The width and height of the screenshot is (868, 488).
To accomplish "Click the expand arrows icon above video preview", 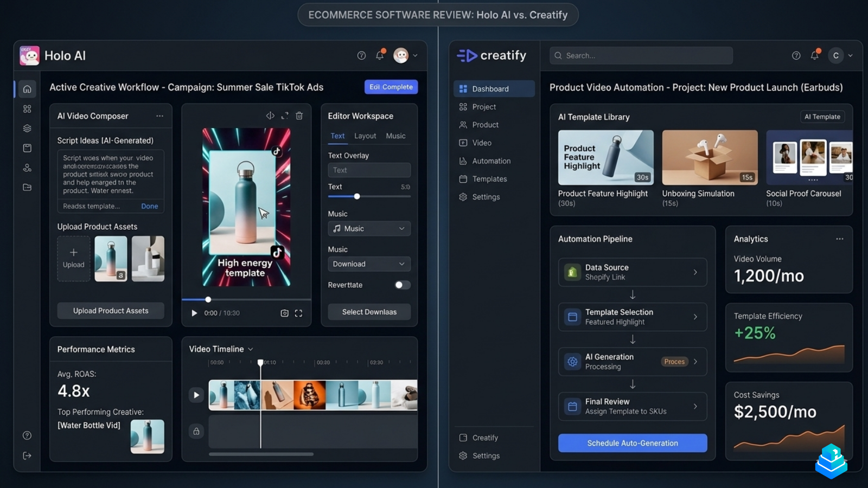I will coord(285,115).
